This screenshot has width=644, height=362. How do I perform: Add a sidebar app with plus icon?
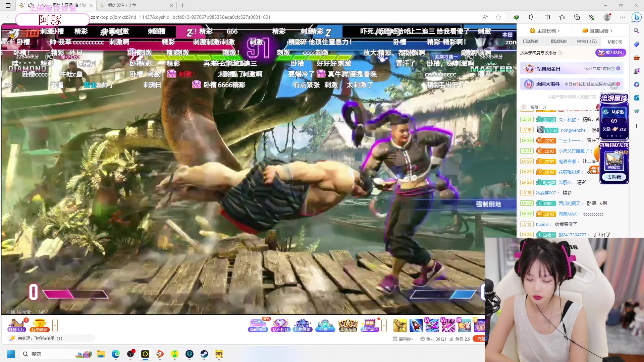coord(636,126)
